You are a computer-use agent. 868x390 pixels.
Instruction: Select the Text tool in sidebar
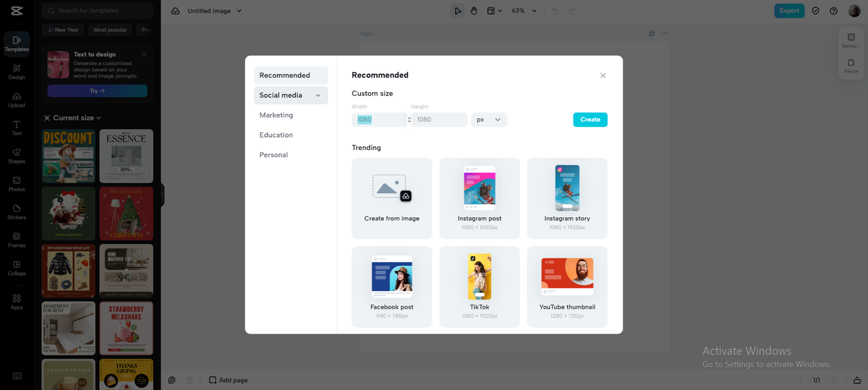pyautogui.click(x=17, y=128)
